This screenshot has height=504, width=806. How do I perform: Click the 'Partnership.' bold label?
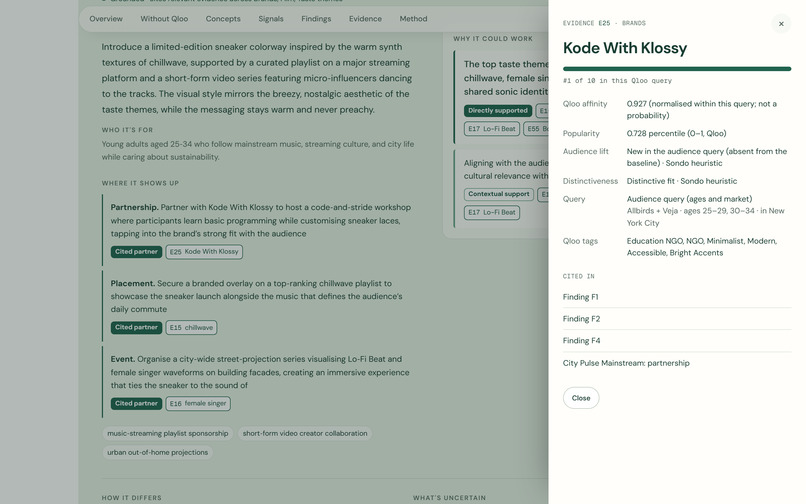[134, 207]
